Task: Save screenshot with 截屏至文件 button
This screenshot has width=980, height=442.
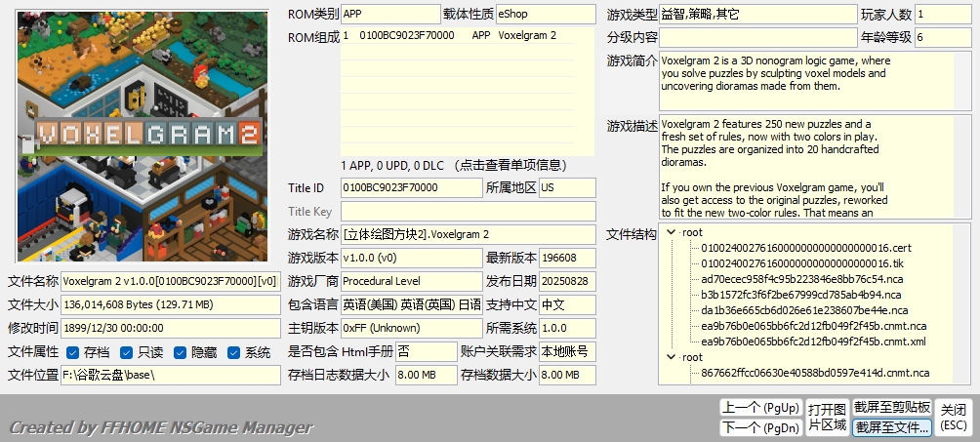Action: pyautogui.click(x=892, y=427)
